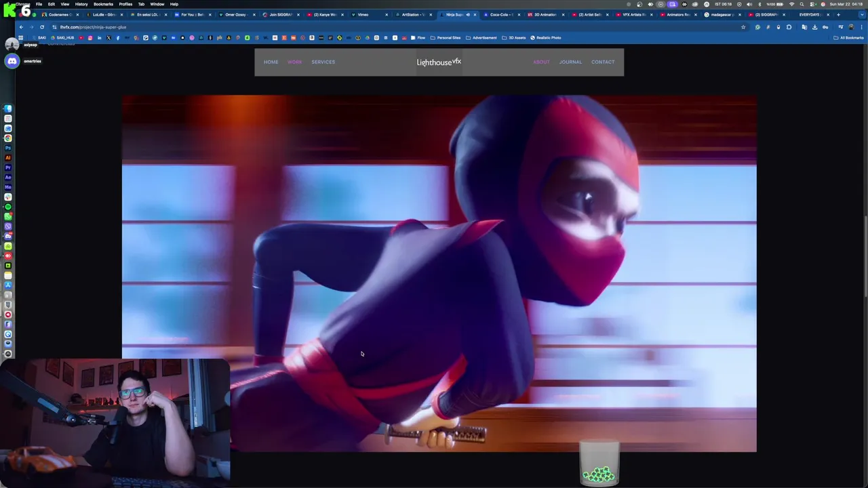The width and height of the screenshot is (868, 488).
Task: Open the History menu
Action: point(81,4)
